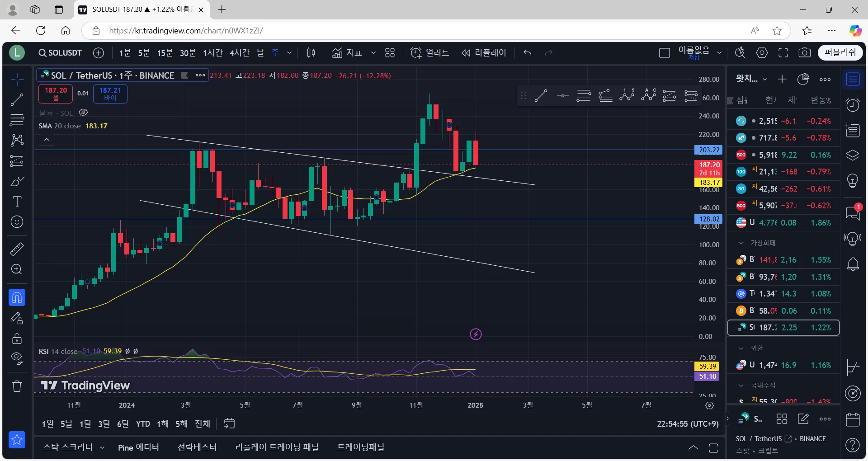The height and width of the screenshot is (461, 868).
Task: Select the 1해 date range
Action: coord(163,424)
